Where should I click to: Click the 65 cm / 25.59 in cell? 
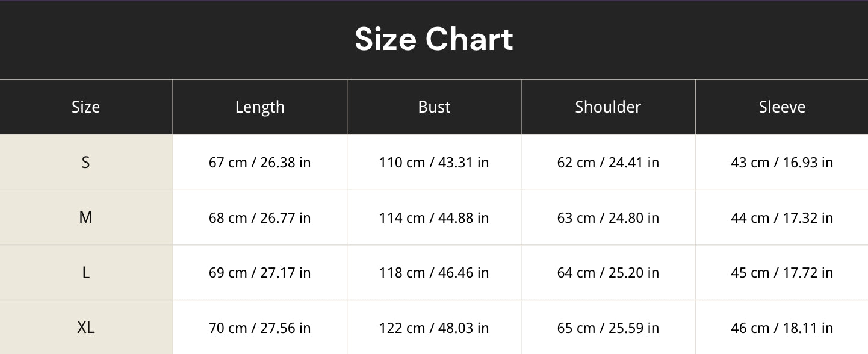[608, 328]
